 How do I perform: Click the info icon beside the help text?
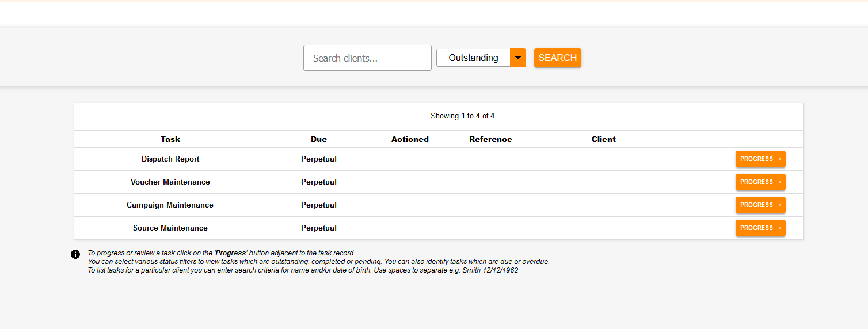pos(75,254)
